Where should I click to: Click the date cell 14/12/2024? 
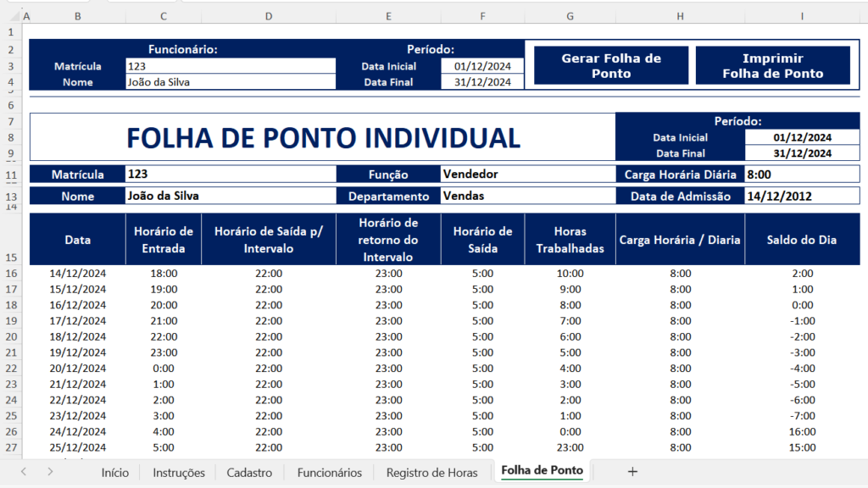pyautogui.click(x=77, y=274)
